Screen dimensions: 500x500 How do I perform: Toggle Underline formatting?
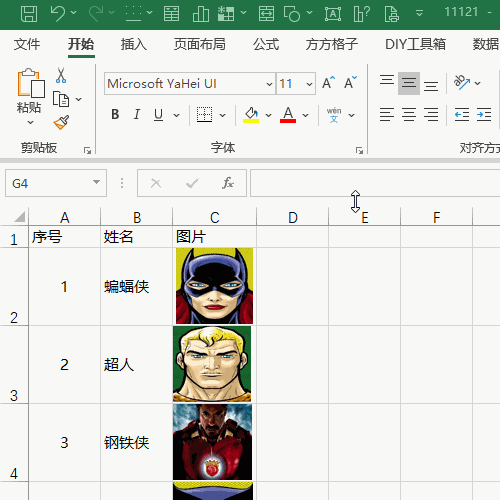click(159, 115)
